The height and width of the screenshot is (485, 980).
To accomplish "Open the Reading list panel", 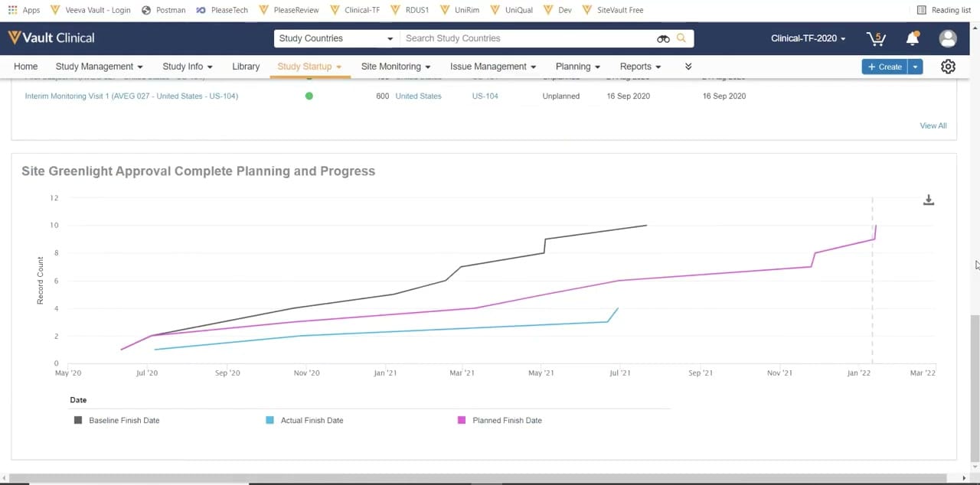I will pyautogui.click(x=944, y=10).
